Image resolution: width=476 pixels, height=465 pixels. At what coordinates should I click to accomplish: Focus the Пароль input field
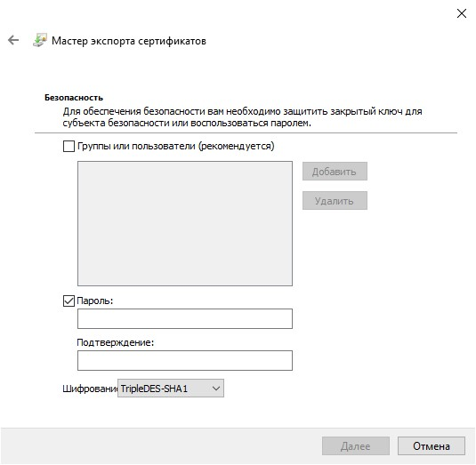pos(185,319)
